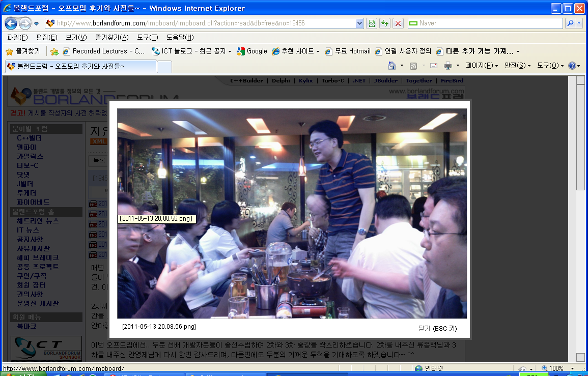Open the 파일(F) menu

pyautogui.click(x=17, y=38)
